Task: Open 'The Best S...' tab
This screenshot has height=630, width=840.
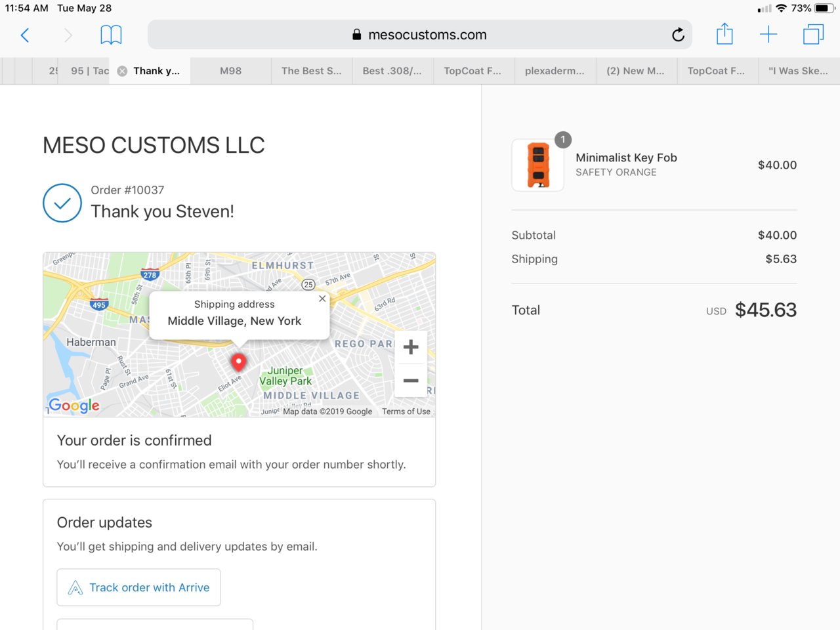Action: point(312,71)
